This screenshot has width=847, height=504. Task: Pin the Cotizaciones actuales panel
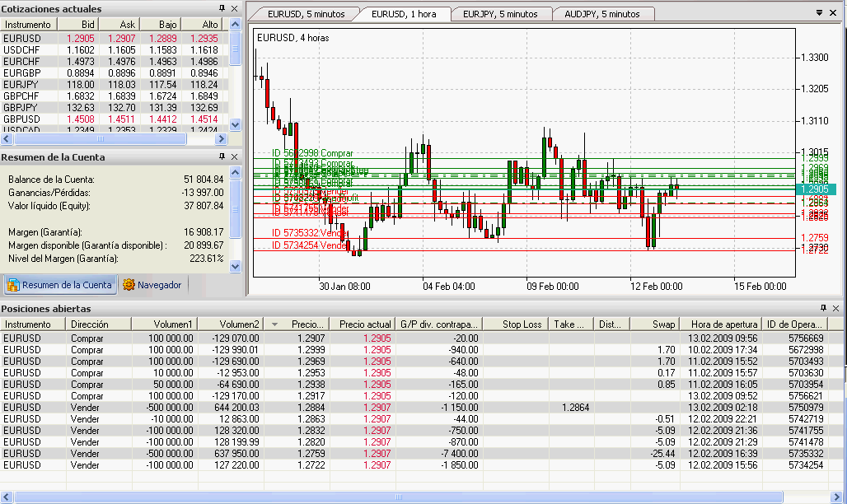[222, 8]
